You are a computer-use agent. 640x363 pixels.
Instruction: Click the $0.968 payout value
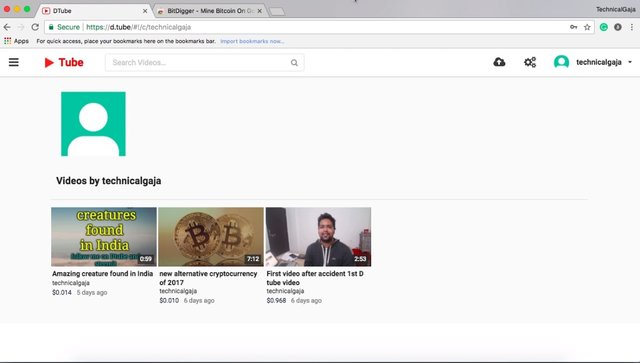tap(276, 301)
